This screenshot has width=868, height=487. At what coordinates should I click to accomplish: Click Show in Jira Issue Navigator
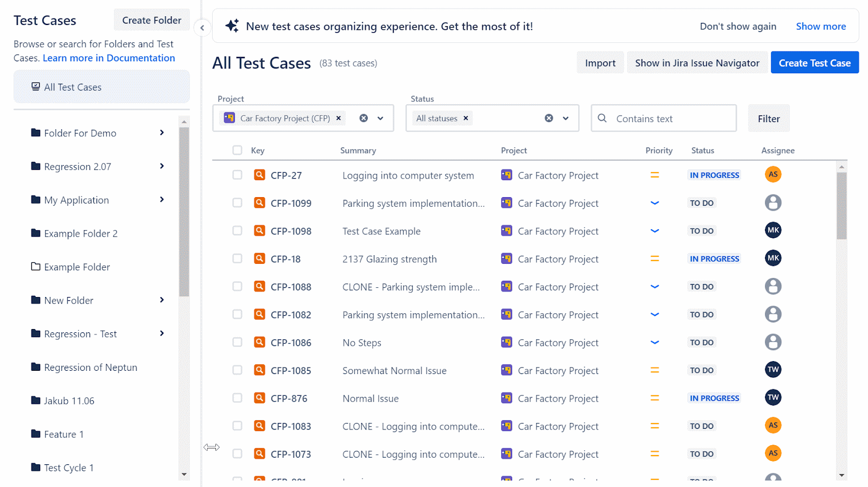tap(697, 63)
